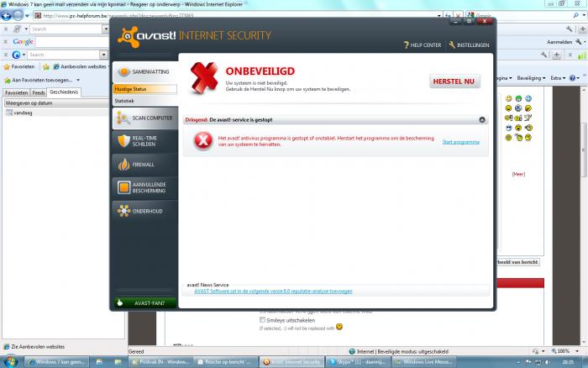This screenshot has width=588, height=368.
Task: Open the address bar dropdown arrow
Action: tap(438, 15)
